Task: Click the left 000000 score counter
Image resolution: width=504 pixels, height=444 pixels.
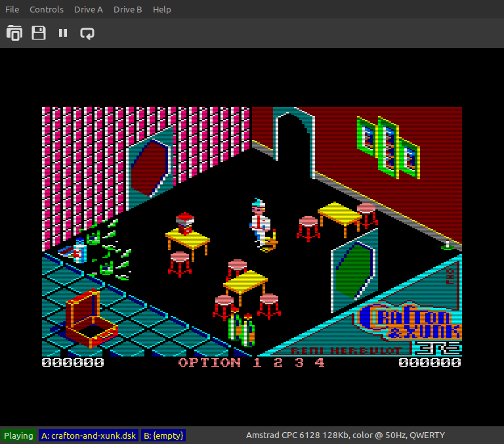Action: click(x=73, y=363)
